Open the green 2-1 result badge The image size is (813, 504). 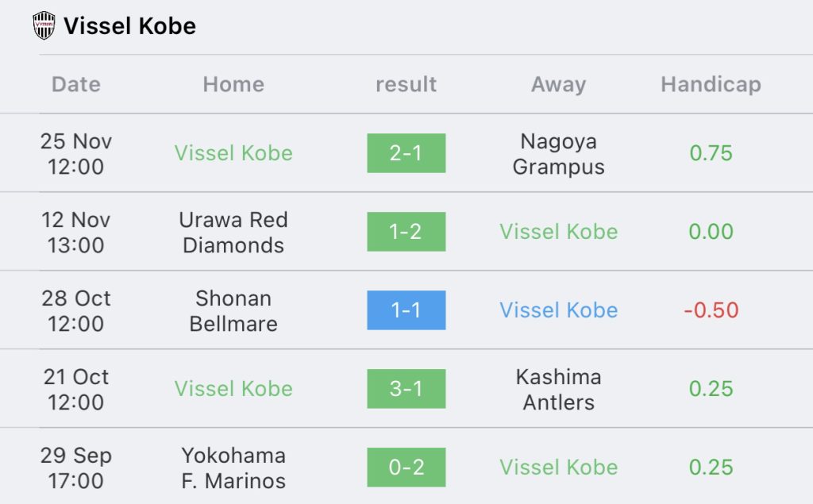[406, 153]
